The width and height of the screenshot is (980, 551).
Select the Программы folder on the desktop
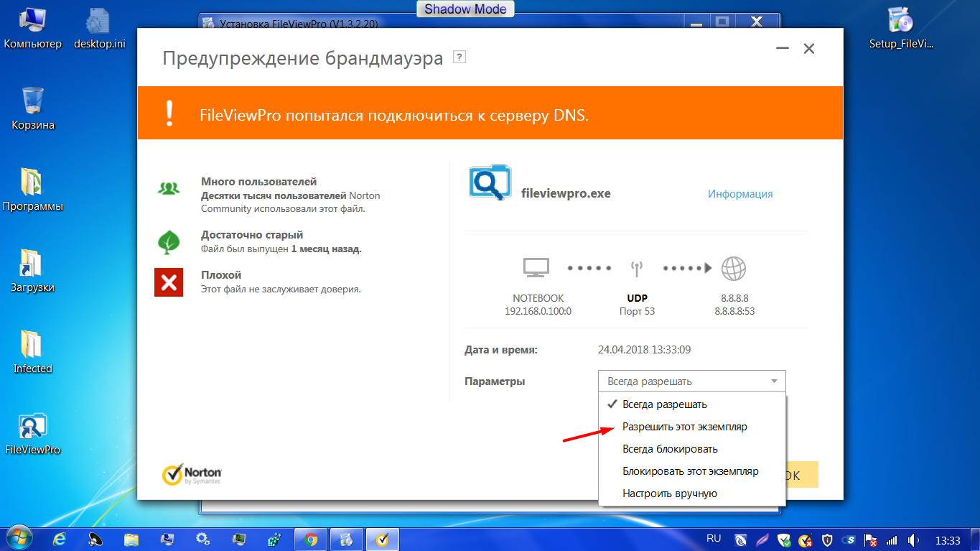33,190
